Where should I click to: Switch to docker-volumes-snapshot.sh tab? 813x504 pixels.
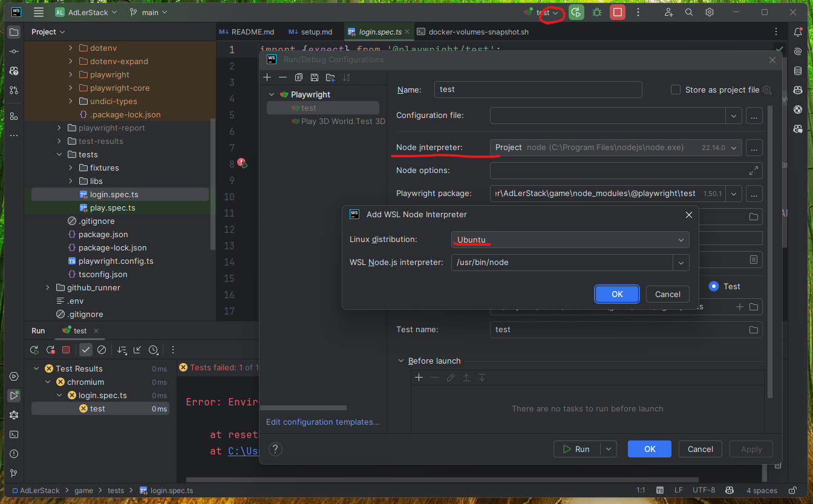(x=474, y=31)
